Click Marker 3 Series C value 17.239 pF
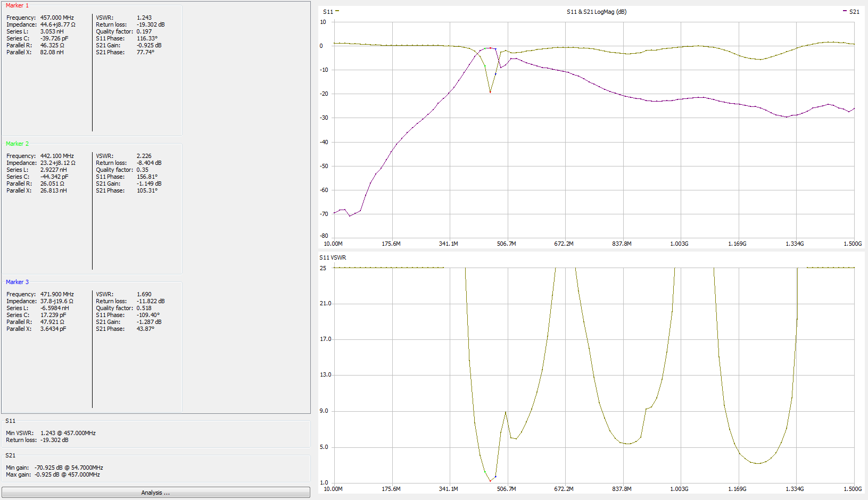Image resolution: width=868 pixels, height=500 pixels. (x=53, y=315)
